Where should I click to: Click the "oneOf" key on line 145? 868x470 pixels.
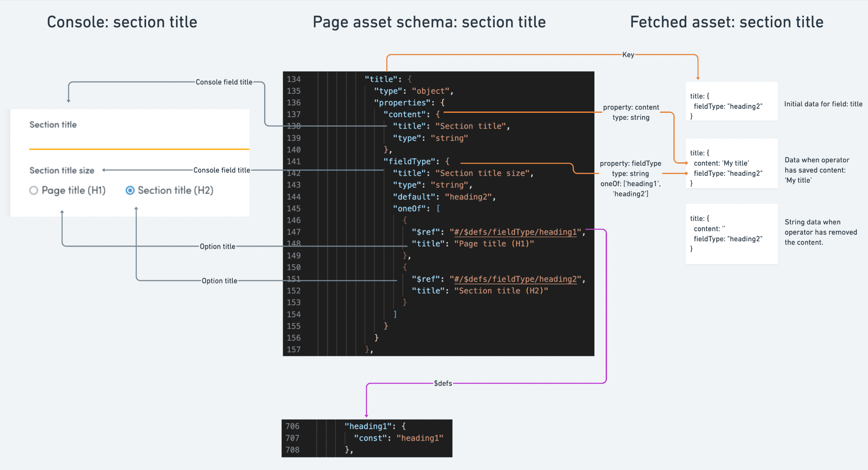pyautogui.click(x=409, y=209)
